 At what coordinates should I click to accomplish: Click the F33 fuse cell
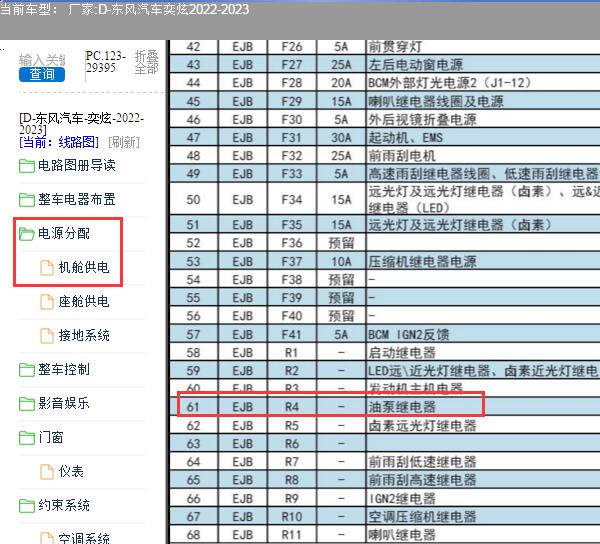[x=292, y=174]
